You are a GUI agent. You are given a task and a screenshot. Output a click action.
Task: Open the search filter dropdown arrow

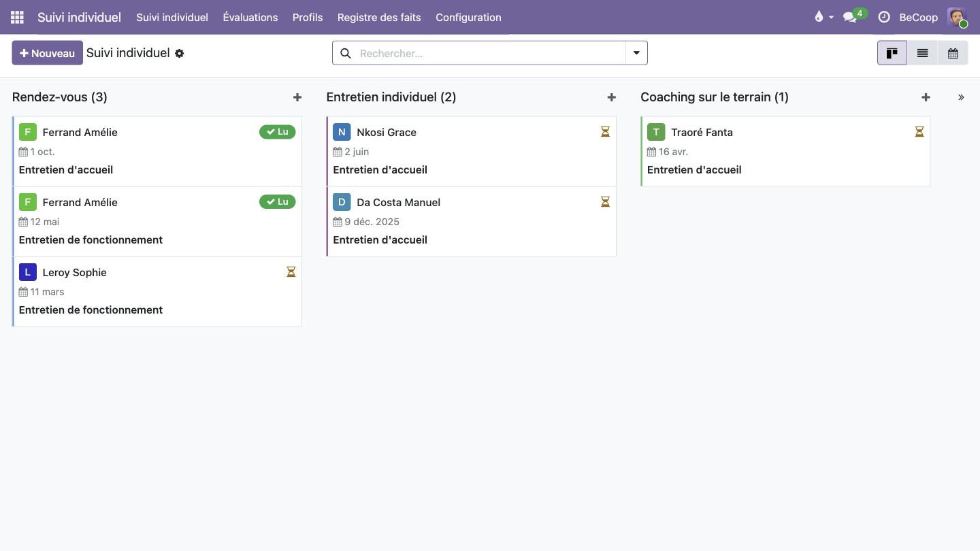636,53
